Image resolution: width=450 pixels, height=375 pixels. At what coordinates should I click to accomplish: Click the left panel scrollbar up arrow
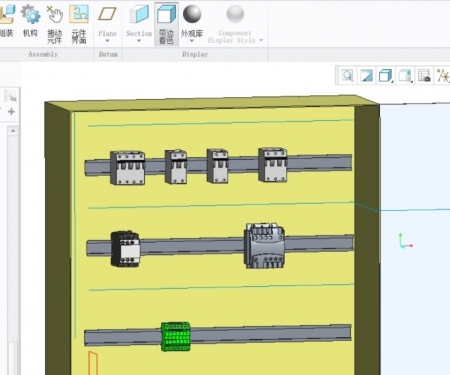13,131
